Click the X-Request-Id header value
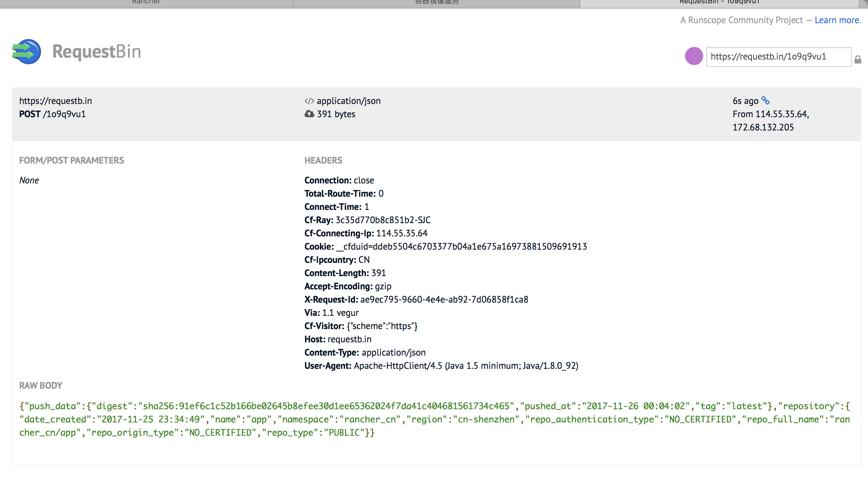 pyautogui.click(x=444, y=300)
